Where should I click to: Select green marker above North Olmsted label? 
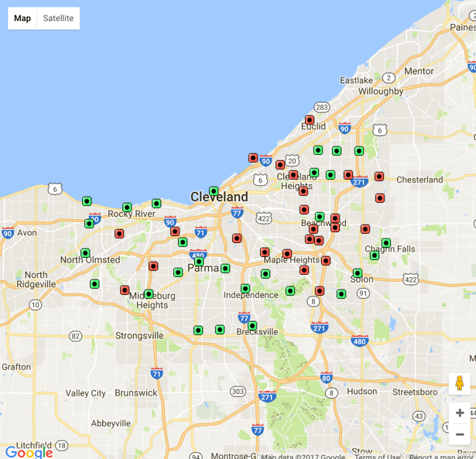pyautogui.click(x=85, y=253)
